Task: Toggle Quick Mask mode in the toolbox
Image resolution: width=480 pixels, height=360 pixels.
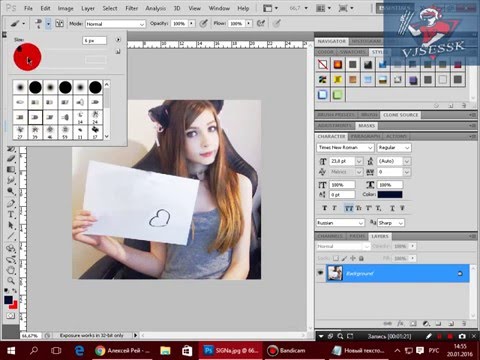Action: [11, 316]
